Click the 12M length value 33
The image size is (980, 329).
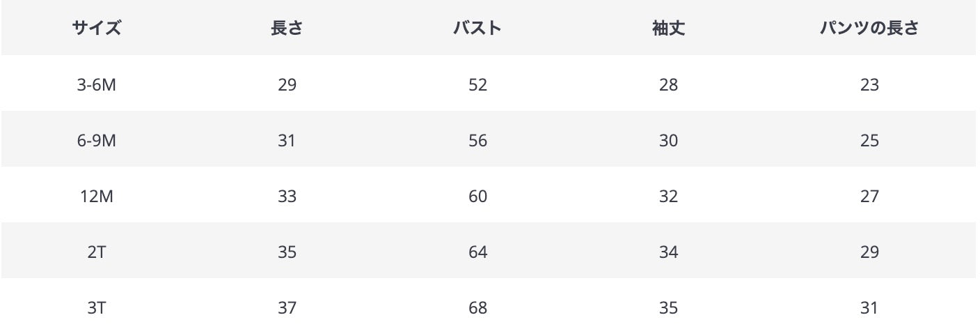tap(287, 197)
